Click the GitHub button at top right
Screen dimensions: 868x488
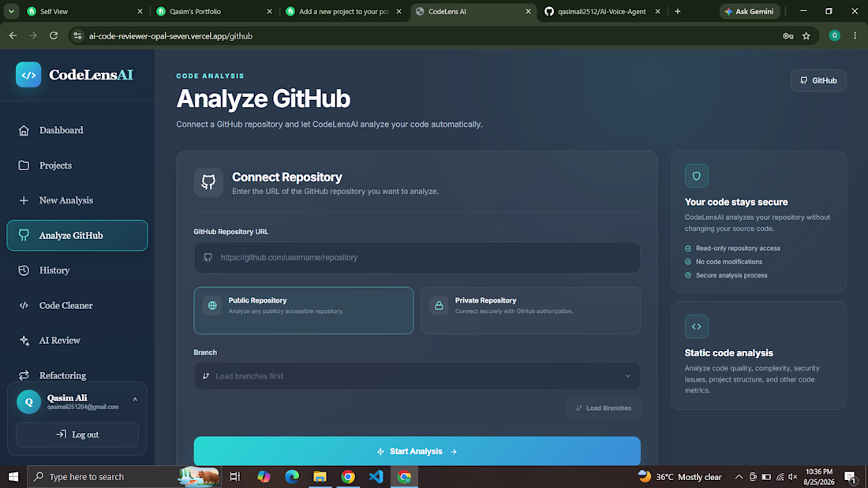(x=818, y=80)
